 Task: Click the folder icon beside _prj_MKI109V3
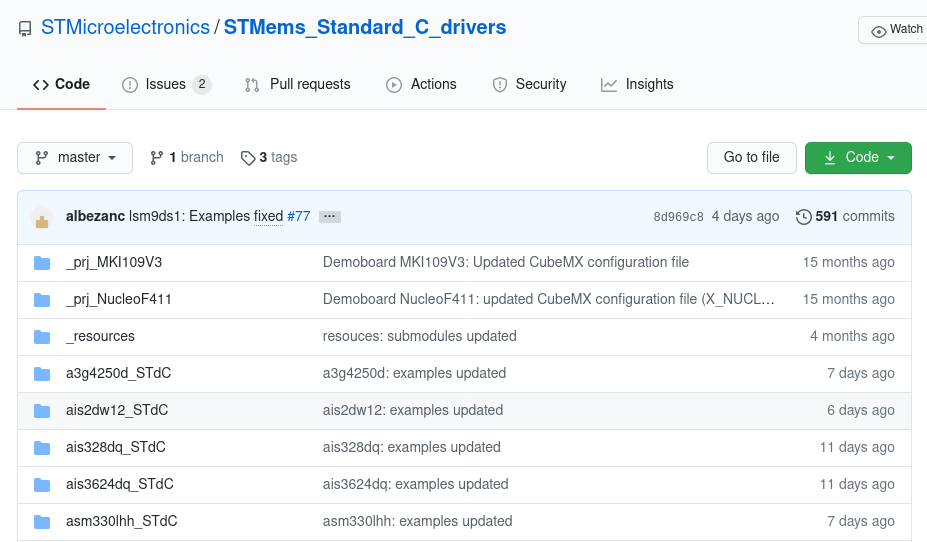click(x=42, y=263)
